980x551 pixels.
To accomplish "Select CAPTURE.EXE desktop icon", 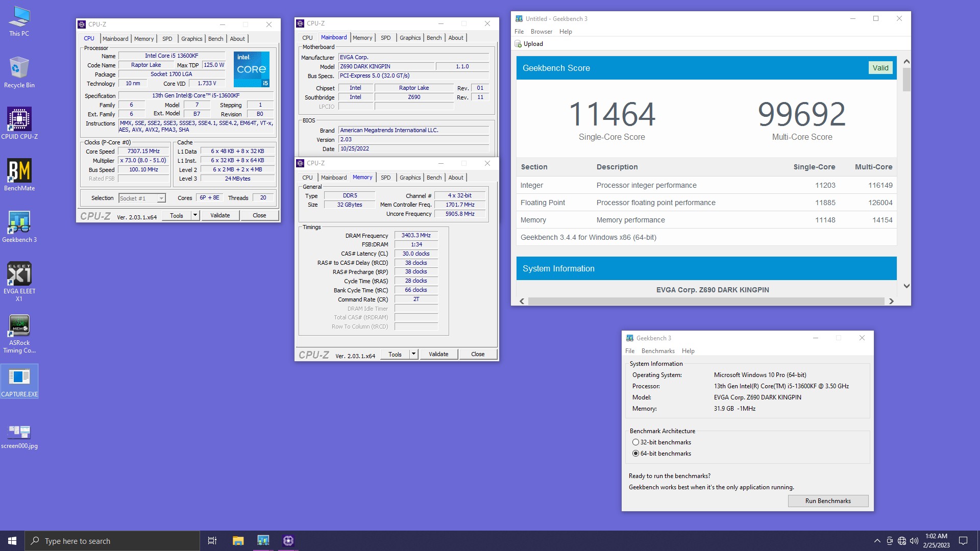I will coord(19,381).
